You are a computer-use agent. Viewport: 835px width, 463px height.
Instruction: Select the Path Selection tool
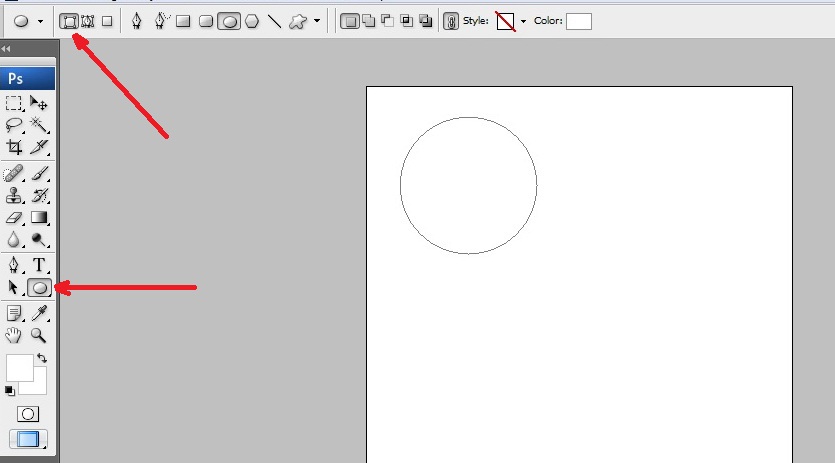13,288
